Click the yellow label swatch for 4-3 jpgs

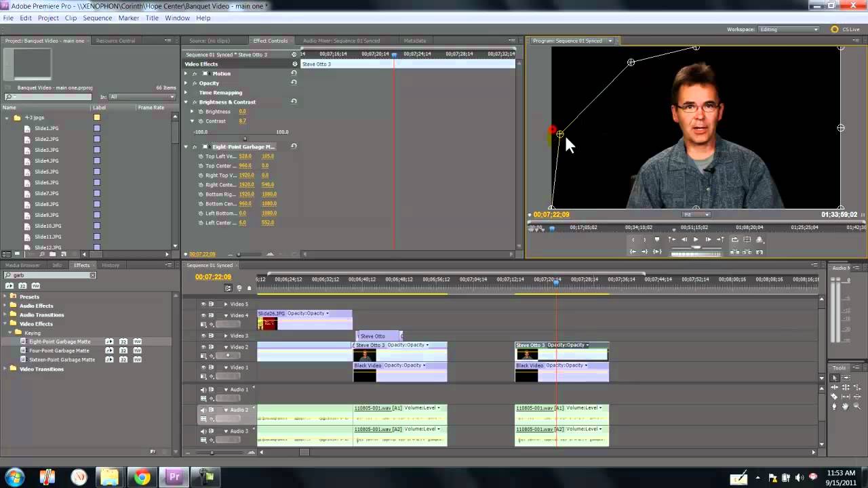point(97,117)
